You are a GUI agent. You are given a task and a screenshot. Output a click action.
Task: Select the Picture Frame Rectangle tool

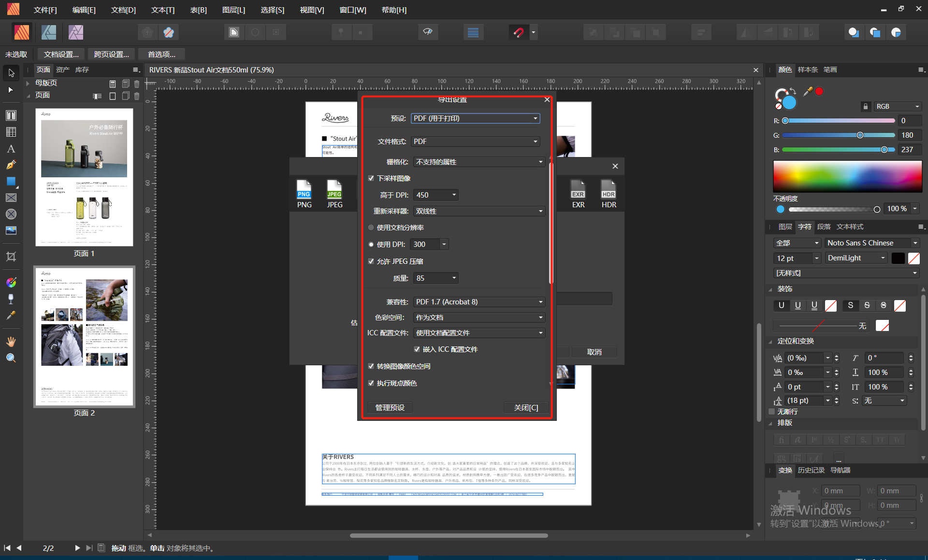click(11, 198)
